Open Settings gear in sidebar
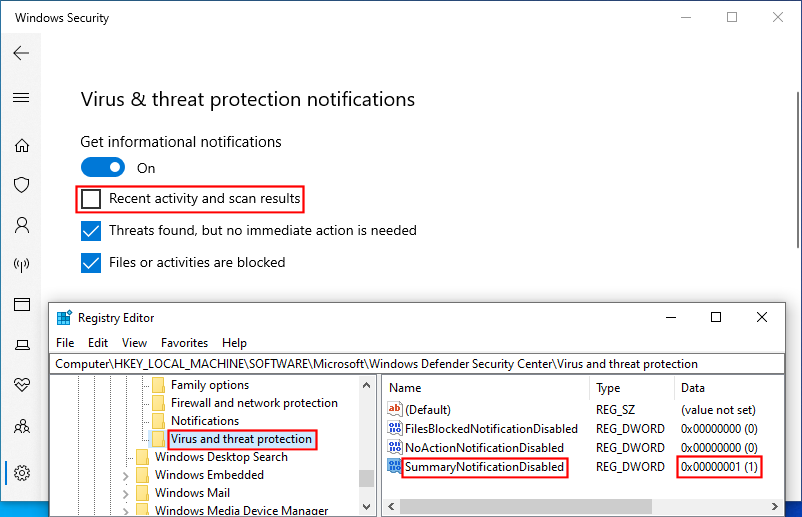802x517 pixels. [21, 472]
